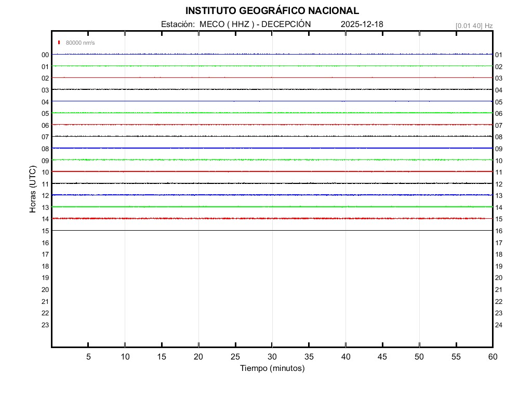
Task: Click the Tiempo (minutos) axis label
Action: [x=272, y=368]
